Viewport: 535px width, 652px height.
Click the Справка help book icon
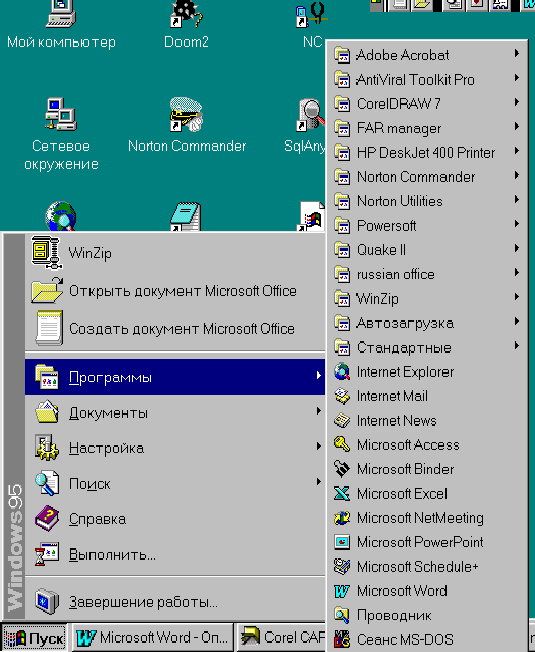[x=47, y=519]
